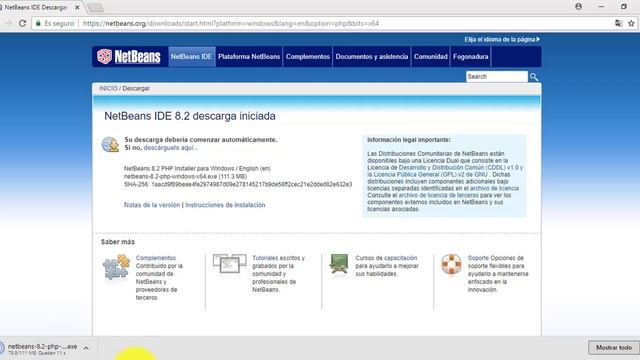
Task: Select the NetBeans IDE menu tab
Action: pos(191,57)
